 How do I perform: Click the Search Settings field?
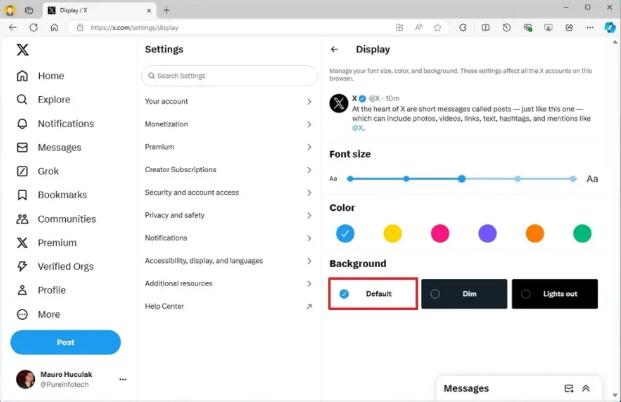point(229,76)
